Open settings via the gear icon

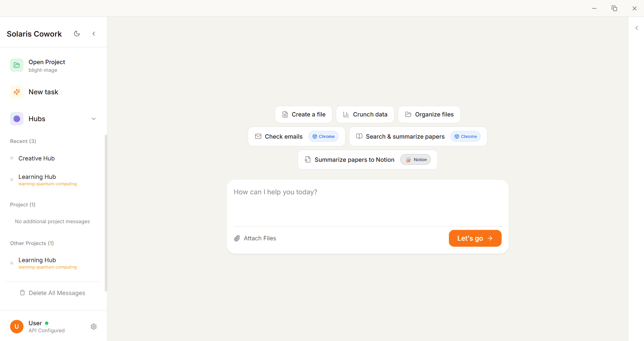(94, 327)
